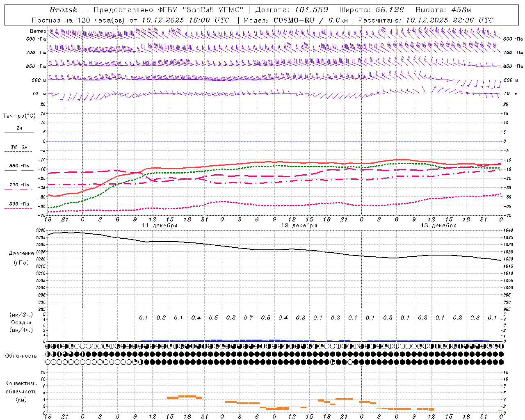This screenshot has height=420, width=525.
Task: Click the '(мм/1ч.)' precipitation unit label
Action: pyautogui.click(x=21, y=330)
